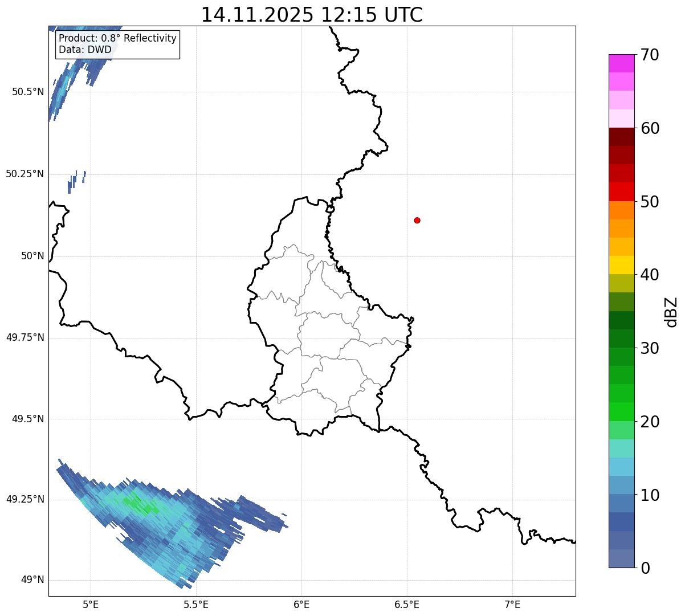685x616 pixels.
Task: Click the title "14.11.2025 12:15 UTC"
Action: coord(312,15)
